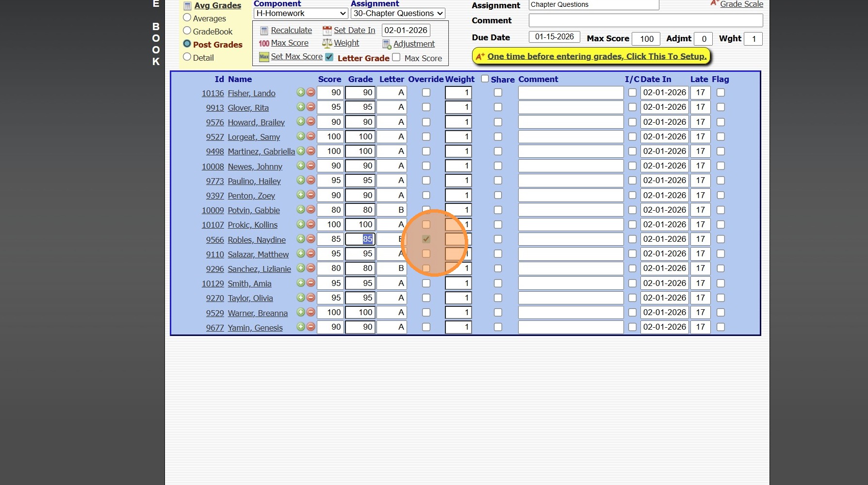
Task: Click the Adjmt input field
Action: pos(704,39)
